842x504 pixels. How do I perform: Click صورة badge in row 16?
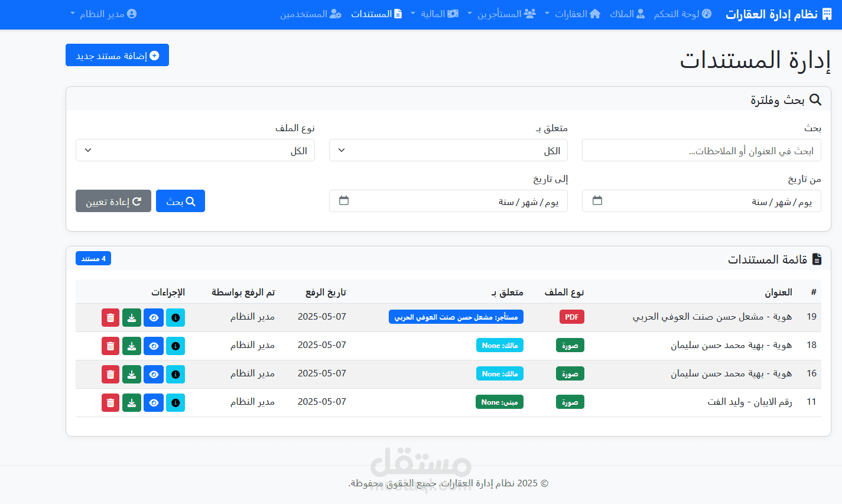pos(570,374)
